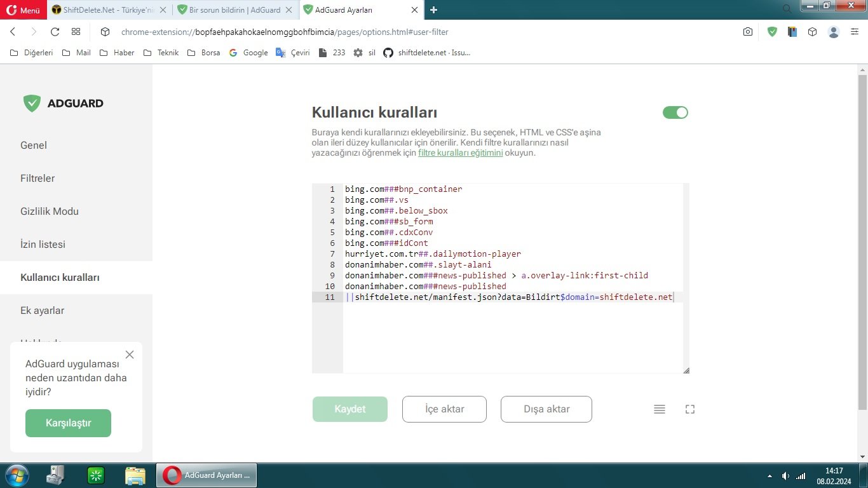
Task: Open the browser settings sliders icon
Action: click(x=855, y=31)
